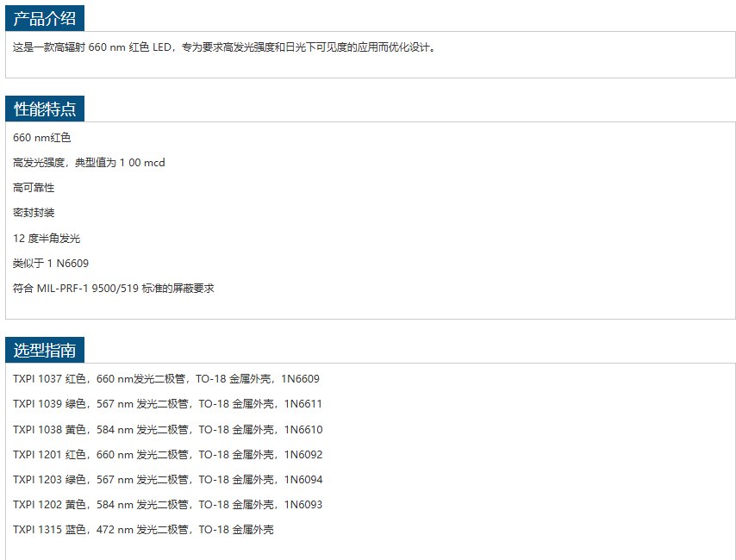Click the TXPI 1037 model name
The width and height of the screenshot is (736, 560).
[x=37, y=379]
